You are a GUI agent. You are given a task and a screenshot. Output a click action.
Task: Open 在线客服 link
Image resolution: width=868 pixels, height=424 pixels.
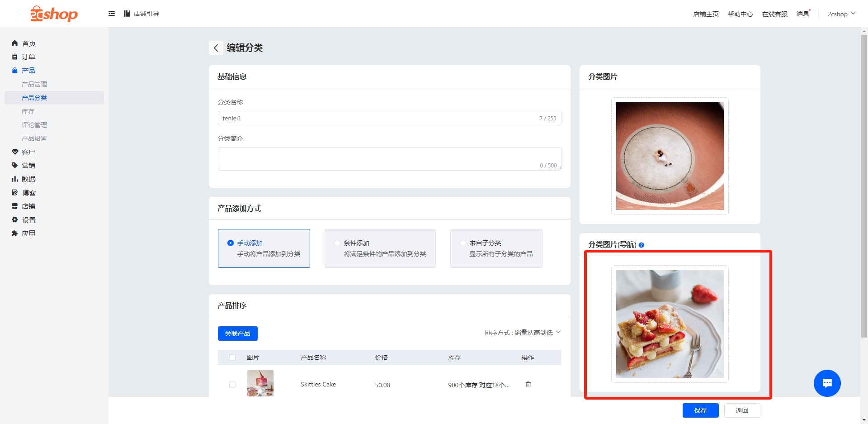click(775, 14)
